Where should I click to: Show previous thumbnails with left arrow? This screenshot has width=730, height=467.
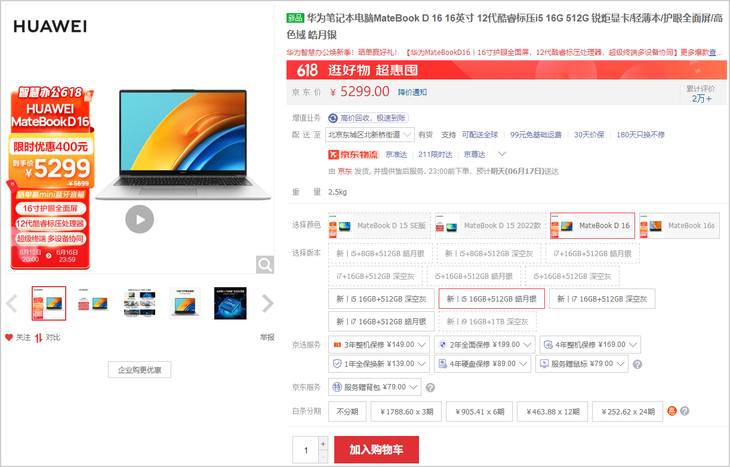point(12,303)
